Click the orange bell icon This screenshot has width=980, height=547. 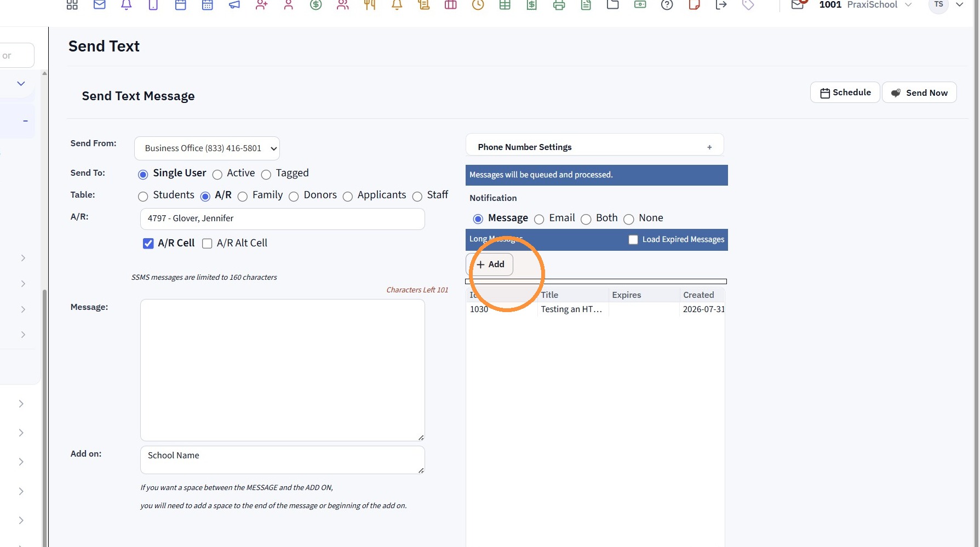click(x=397, y=5)
